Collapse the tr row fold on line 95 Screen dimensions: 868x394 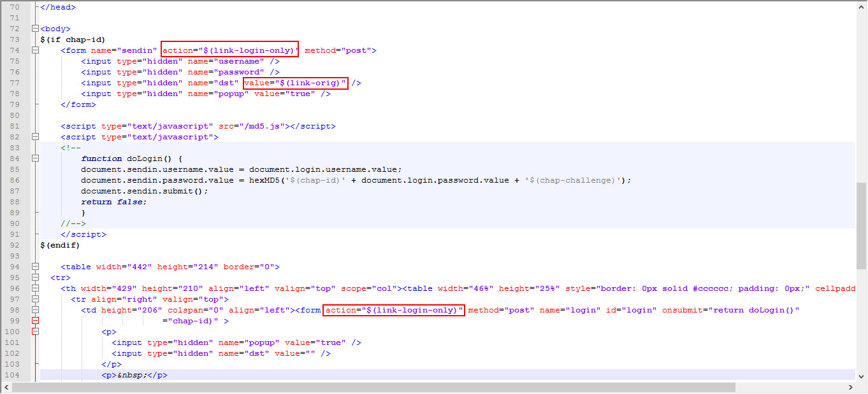(x=35, y=278)
